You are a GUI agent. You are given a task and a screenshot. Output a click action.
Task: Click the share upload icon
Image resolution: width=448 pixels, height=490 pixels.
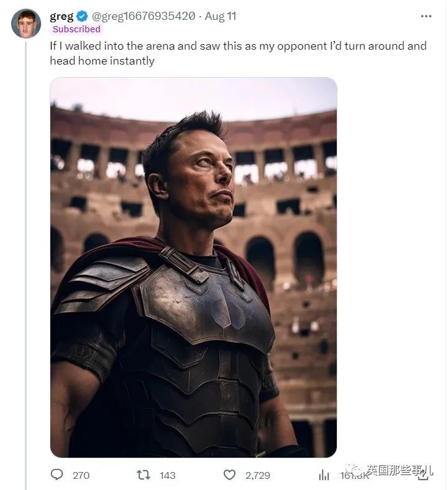423,476
